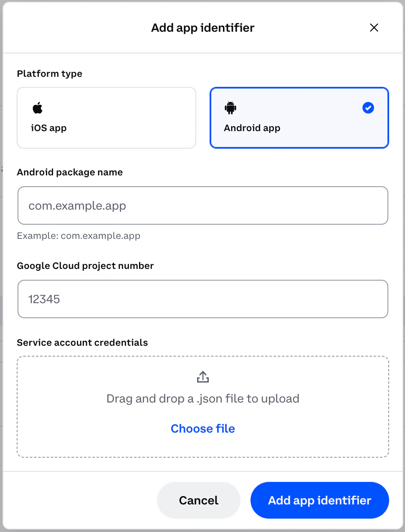Click the blue checkmark badge on Android card
405x532 pixels.
pyautogui.click(x=368, y=108)
